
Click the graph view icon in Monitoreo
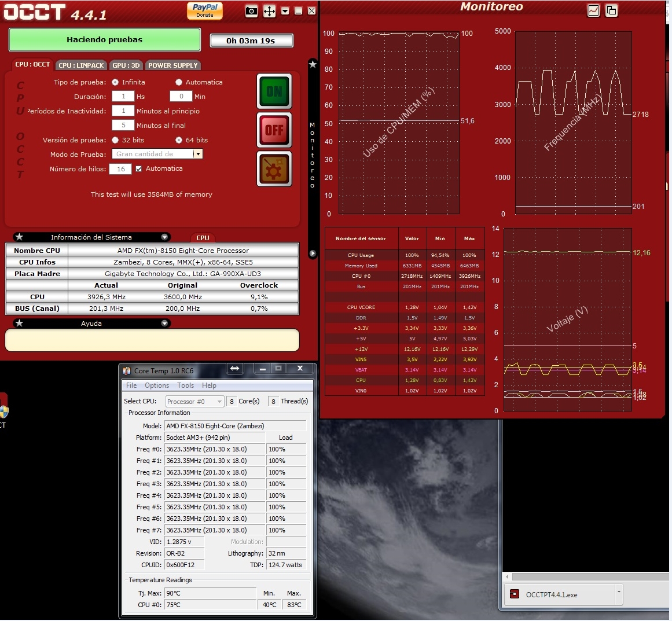click(x=594, y=10)
